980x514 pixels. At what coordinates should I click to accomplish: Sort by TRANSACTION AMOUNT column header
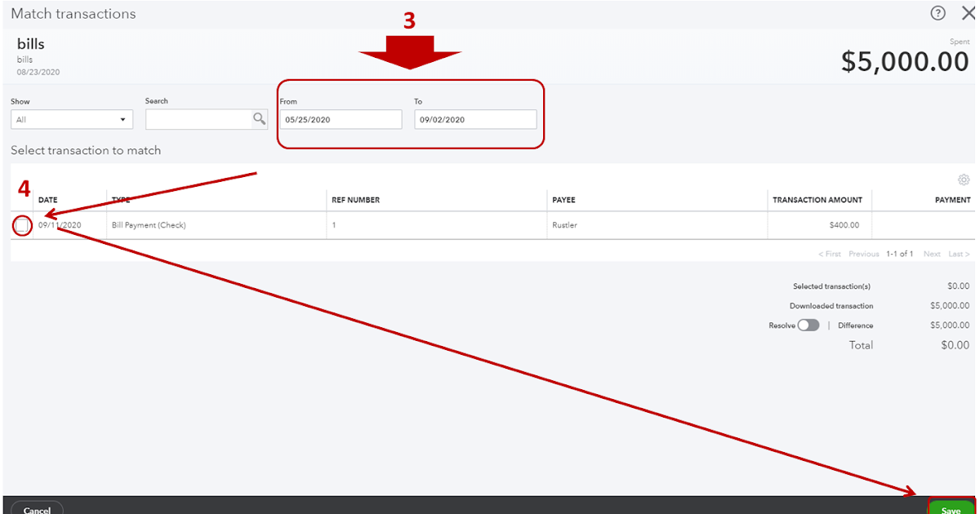click(x=817, y=200)
